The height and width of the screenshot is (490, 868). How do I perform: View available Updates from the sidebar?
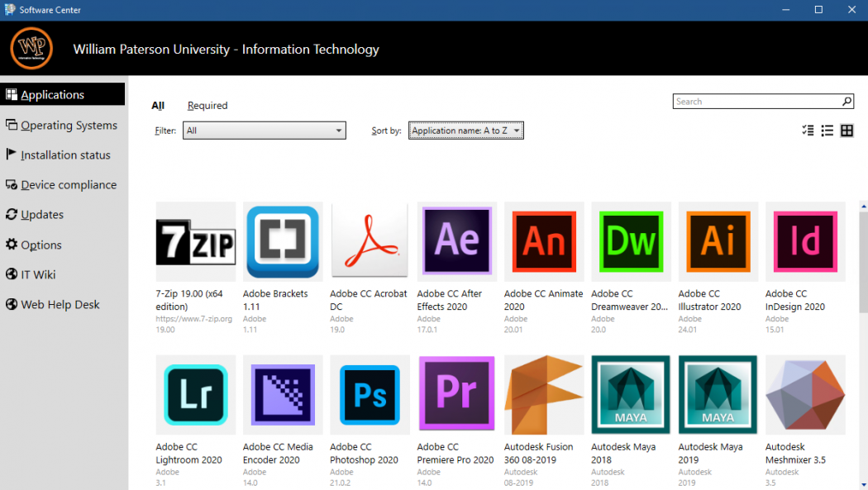click(x=41, y=214)
